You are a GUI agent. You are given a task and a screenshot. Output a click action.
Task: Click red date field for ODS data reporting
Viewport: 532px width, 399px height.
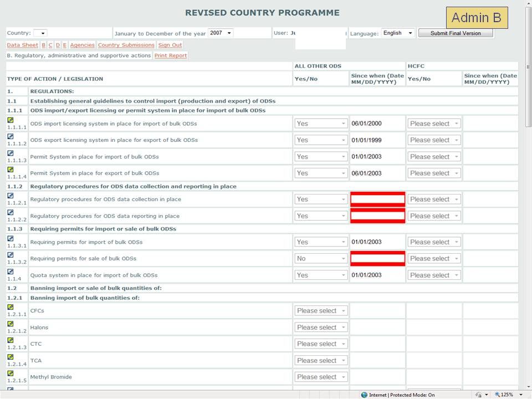(x=377, y=216)
